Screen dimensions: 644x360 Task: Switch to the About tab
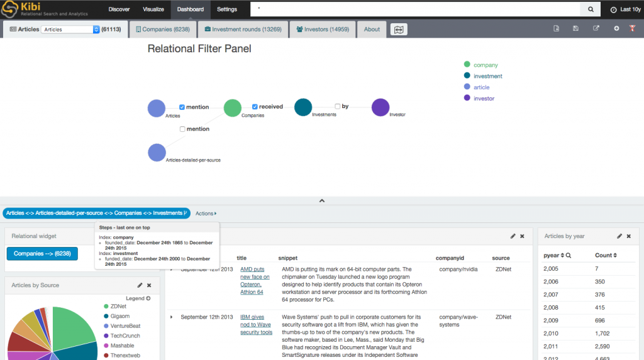tap(372, 30)
